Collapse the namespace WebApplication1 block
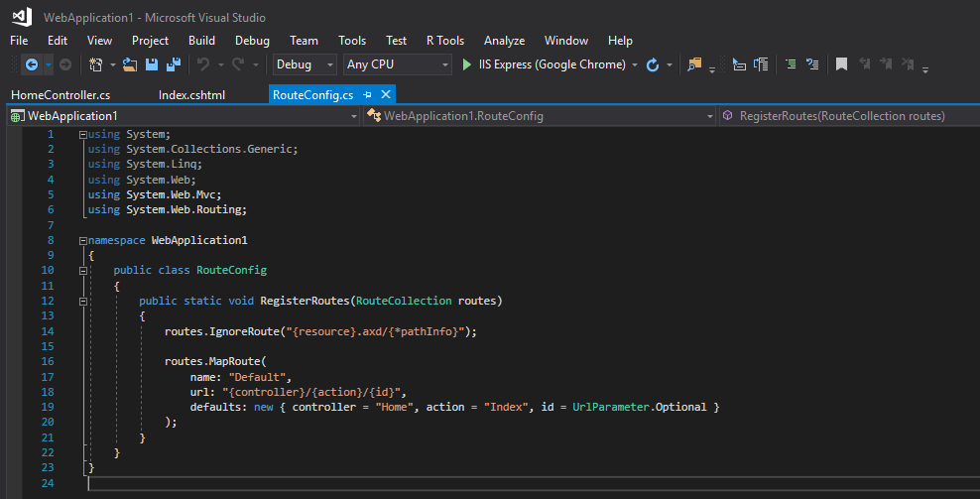980x499 pixels. pyautogui.click(x=82, y=241)
